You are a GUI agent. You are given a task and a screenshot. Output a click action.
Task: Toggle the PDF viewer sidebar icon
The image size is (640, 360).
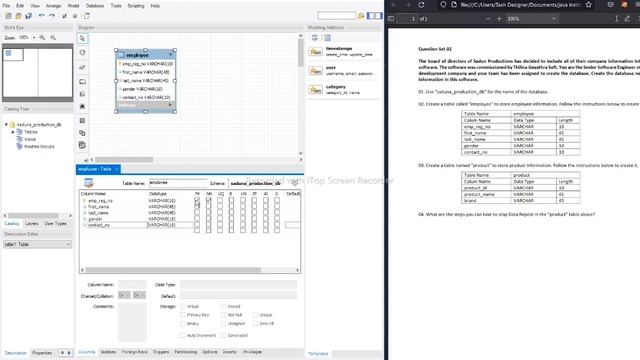coord(391,19)
